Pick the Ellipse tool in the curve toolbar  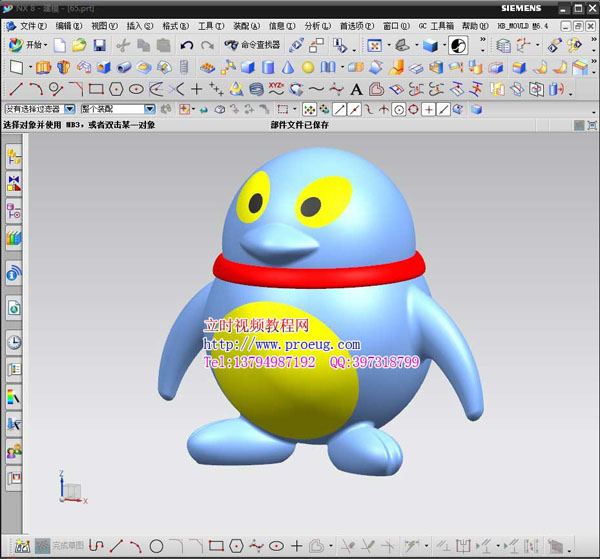coord(136,89)
